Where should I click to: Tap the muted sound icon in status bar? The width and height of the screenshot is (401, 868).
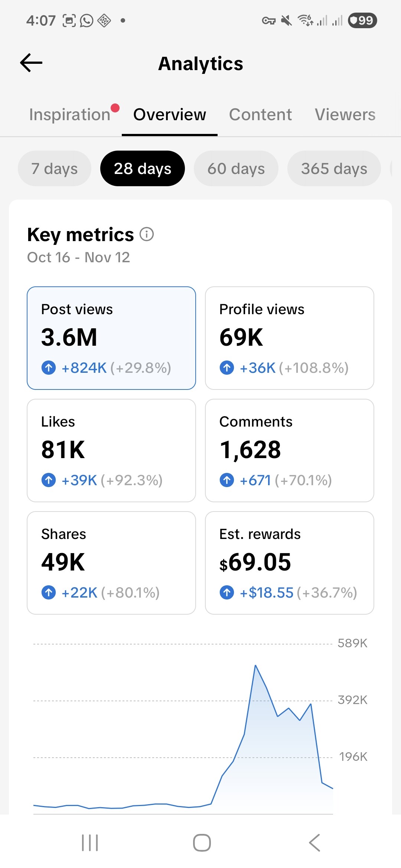tap(286, 20)
